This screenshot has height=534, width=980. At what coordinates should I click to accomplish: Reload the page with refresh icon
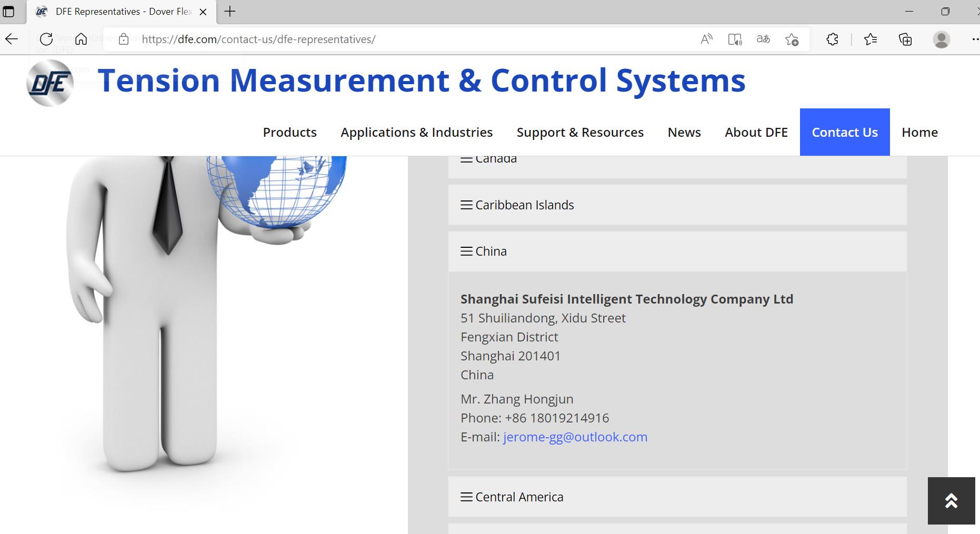tap(46, 39)
